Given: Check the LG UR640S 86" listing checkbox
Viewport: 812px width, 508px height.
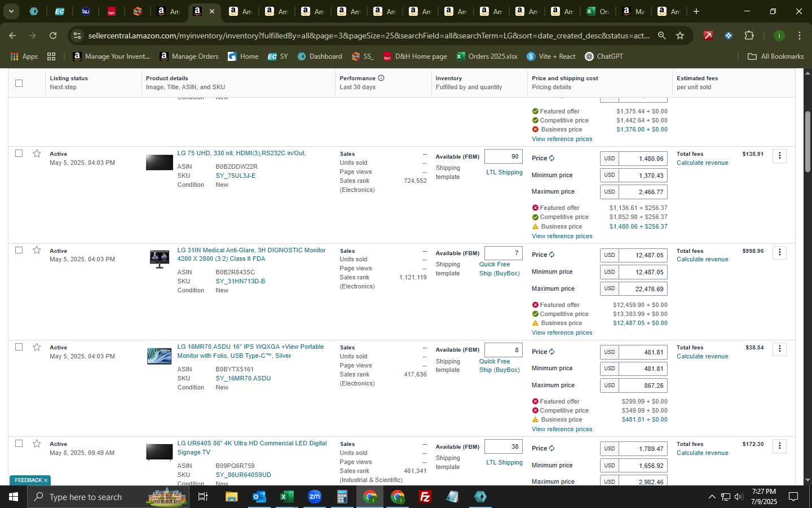Looking at the screenshot, I should (x=19, y=444).
